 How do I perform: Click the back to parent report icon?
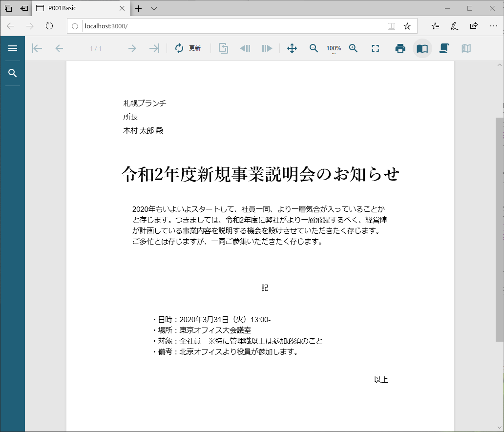pyautogui.click(x=223, y=48)
